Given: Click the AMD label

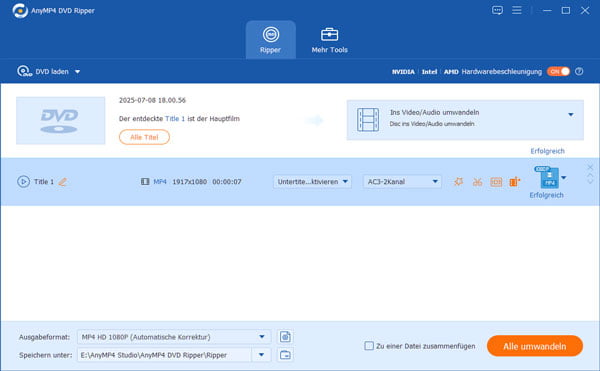Looking at the screenshot, I should [x=451, y=72].
